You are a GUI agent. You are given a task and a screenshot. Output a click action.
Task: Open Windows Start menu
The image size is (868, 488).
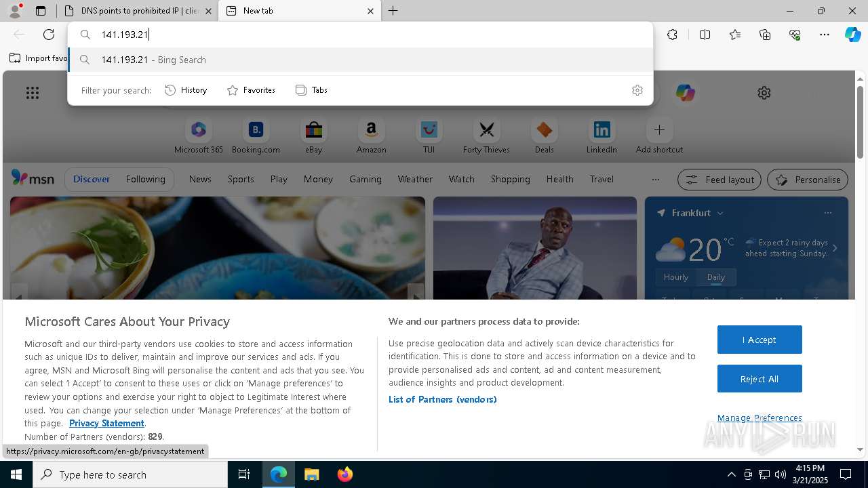pos(16,474)
